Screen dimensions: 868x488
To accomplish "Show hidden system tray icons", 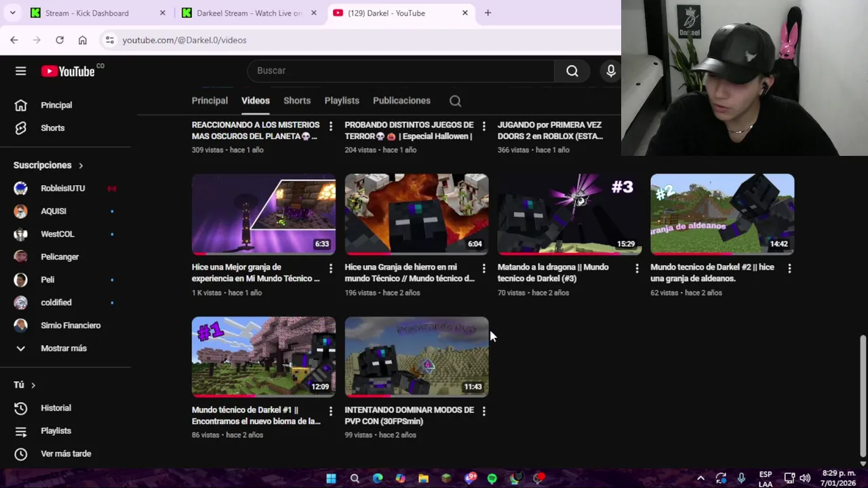I will 701,479.
